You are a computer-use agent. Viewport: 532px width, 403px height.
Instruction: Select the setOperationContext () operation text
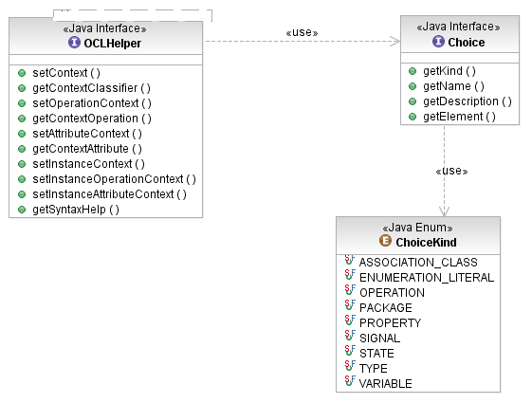click(92, 103)
